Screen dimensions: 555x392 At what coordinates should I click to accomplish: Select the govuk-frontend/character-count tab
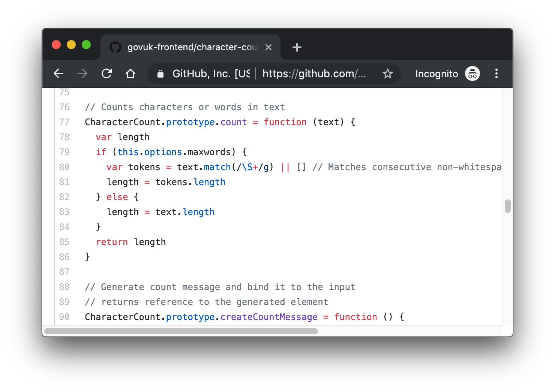(x=190, y=47)
